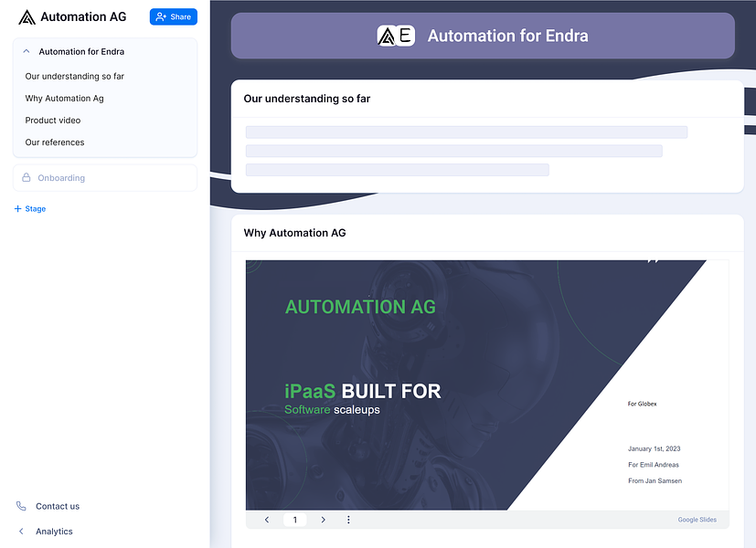Open Our understanding so far item
The height and width of the screenshot is (548, 756).
tap(75, 76)
